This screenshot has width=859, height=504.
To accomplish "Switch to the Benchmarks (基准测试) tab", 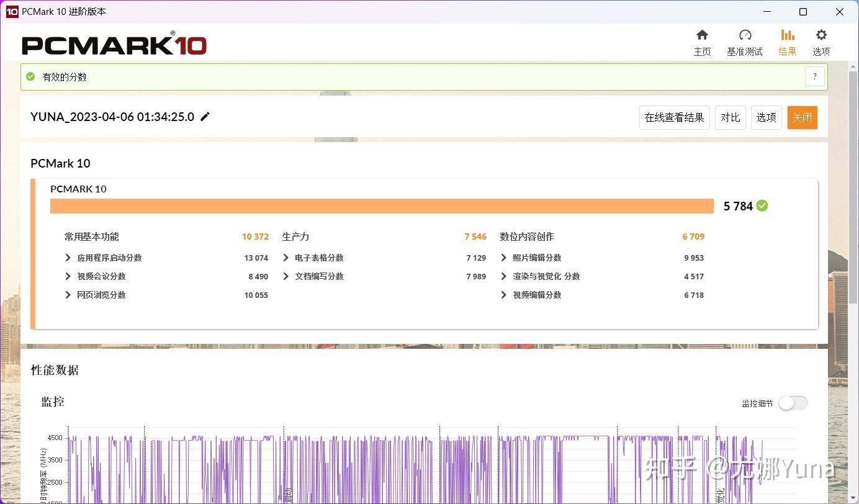I will (x=745, y=43).
